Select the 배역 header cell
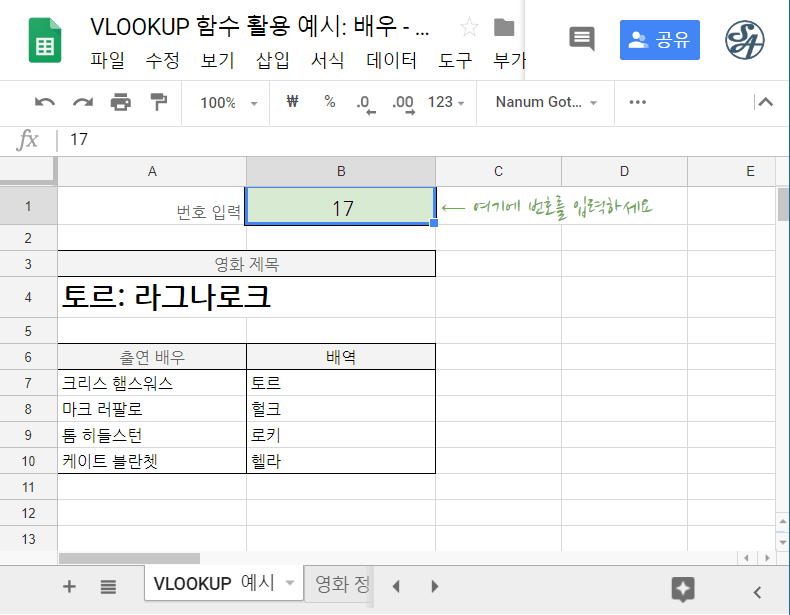Screen dimensions: 790x615 (x=341, y=357)
